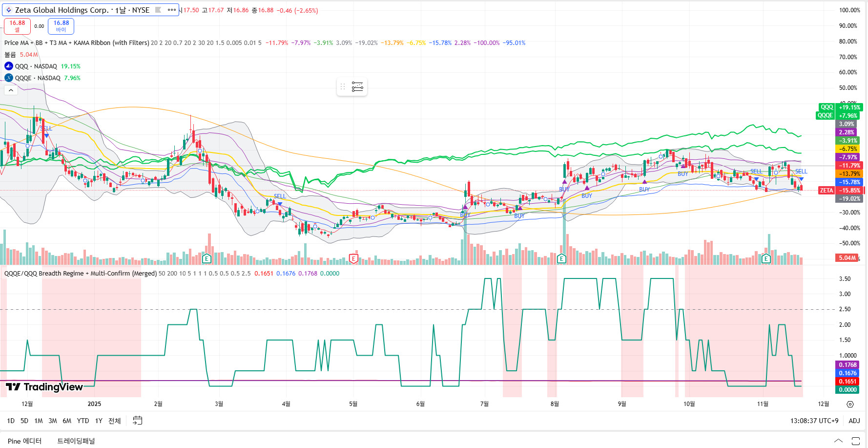The width and height of the screenshot is (868, 448).
Task: Click the 10월 label on the time axis
Action: point(689,404)
